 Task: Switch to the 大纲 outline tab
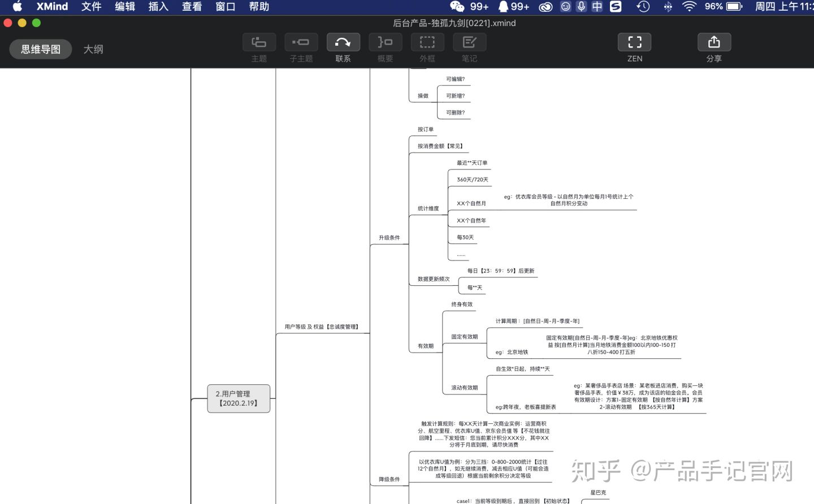point(93,49)
